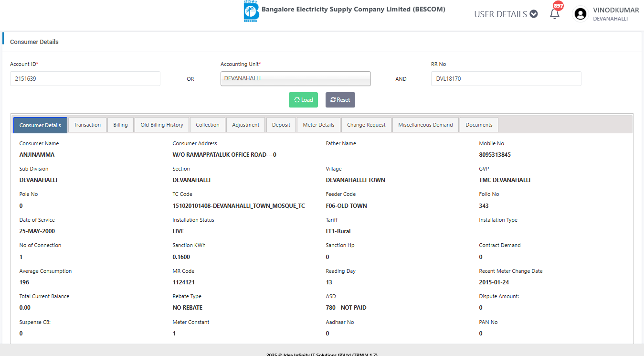Click the sanction KWh value 0.1600
This screenshot has height=356, width=644.
point(181,257)
